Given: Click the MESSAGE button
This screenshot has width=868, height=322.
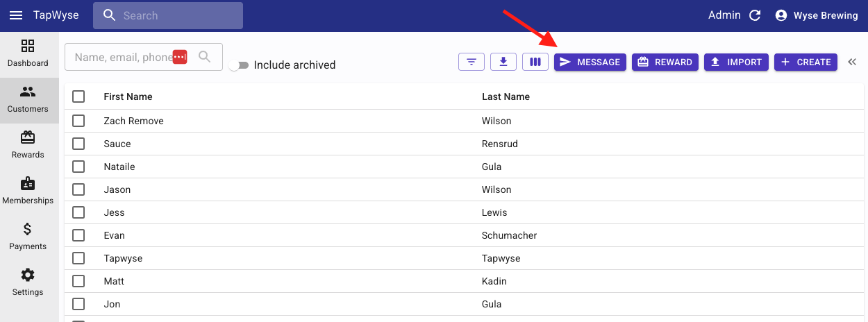Looking at the screenshot, I should [x=590, y=62].
